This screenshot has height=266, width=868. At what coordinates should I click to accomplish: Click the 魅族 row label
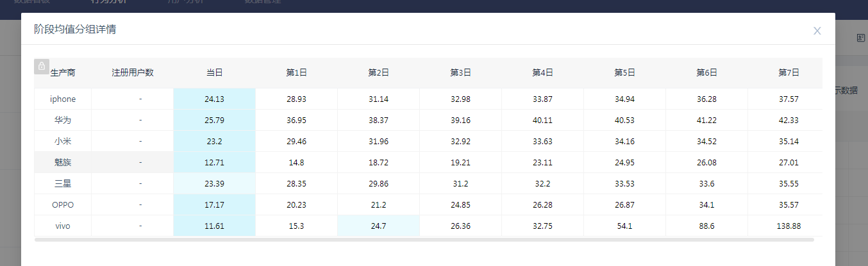click(63, 163)
